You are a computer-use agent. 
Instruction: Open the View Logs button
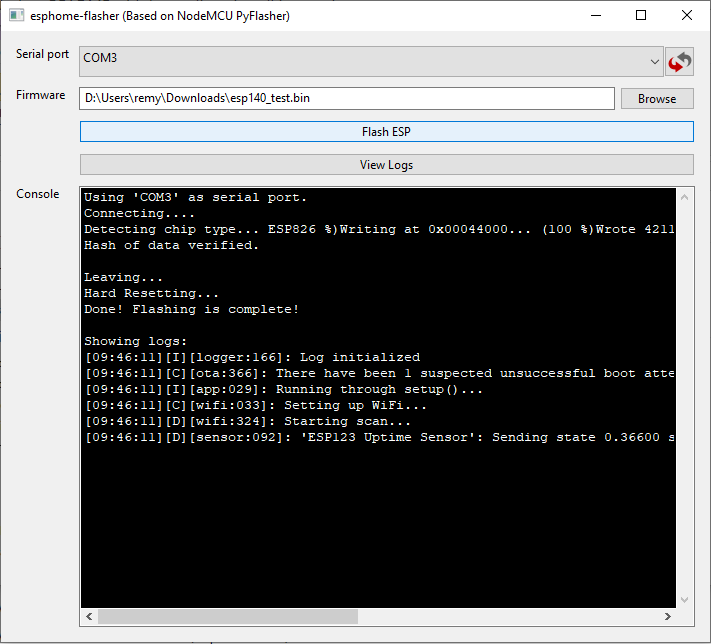(387, 165)
